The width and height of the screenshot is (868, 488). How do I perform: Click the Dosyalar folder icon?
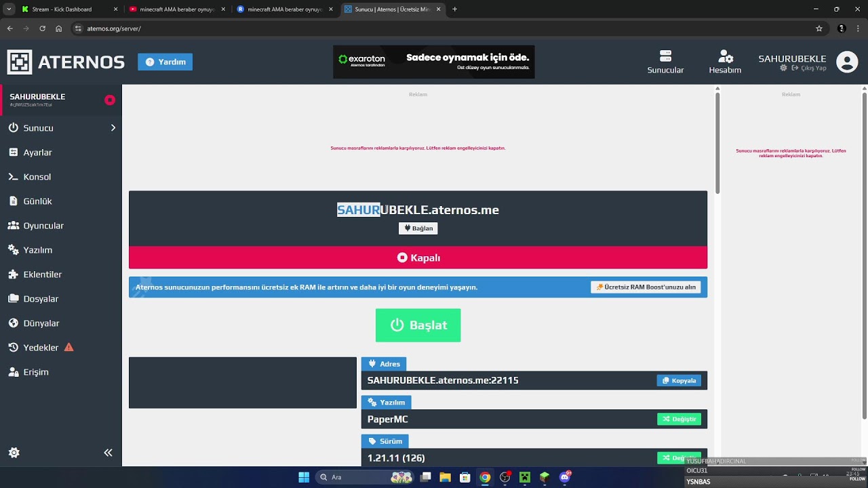tap(13, 299)
